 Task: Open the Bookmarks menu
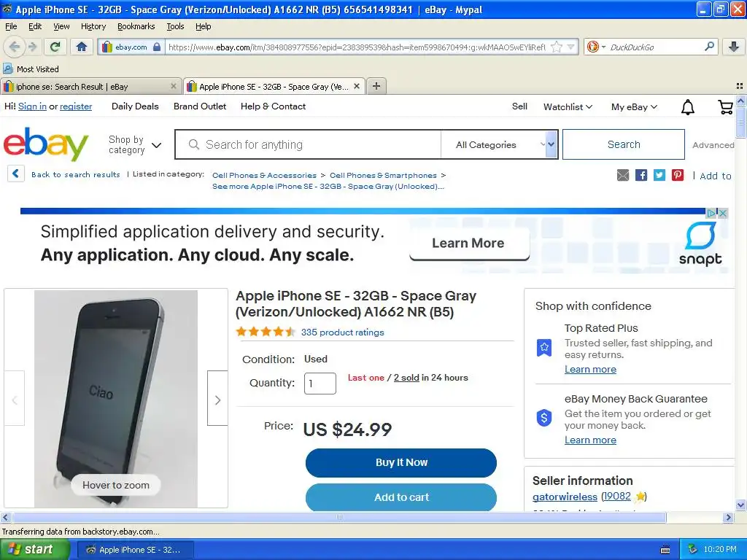[x=136, y=26]
